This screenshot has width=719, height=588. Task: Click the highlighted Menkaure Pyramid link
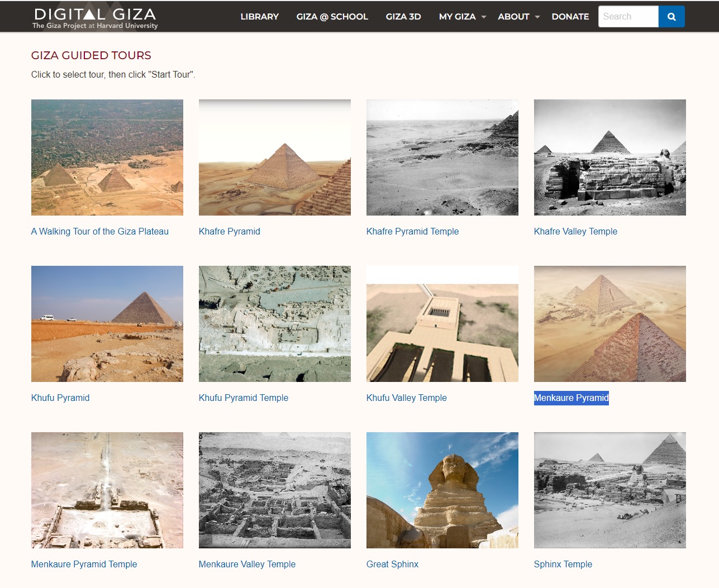571,398
